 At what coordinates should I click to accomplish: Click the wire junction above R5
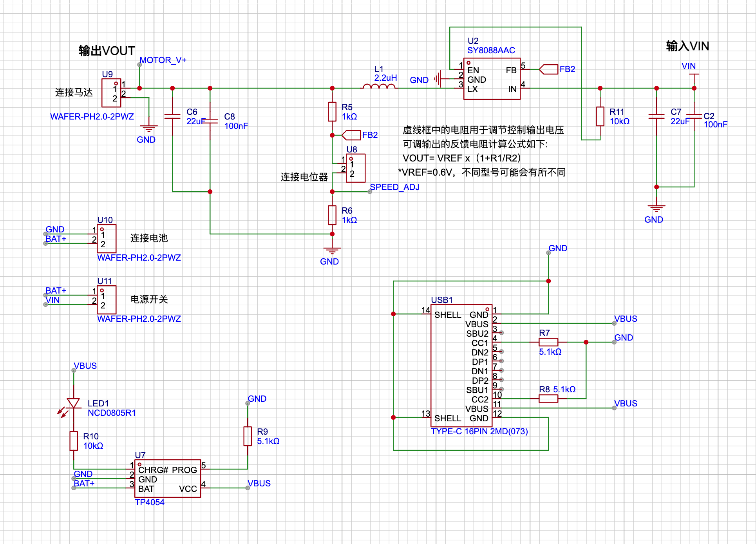[x=332, y=88]
